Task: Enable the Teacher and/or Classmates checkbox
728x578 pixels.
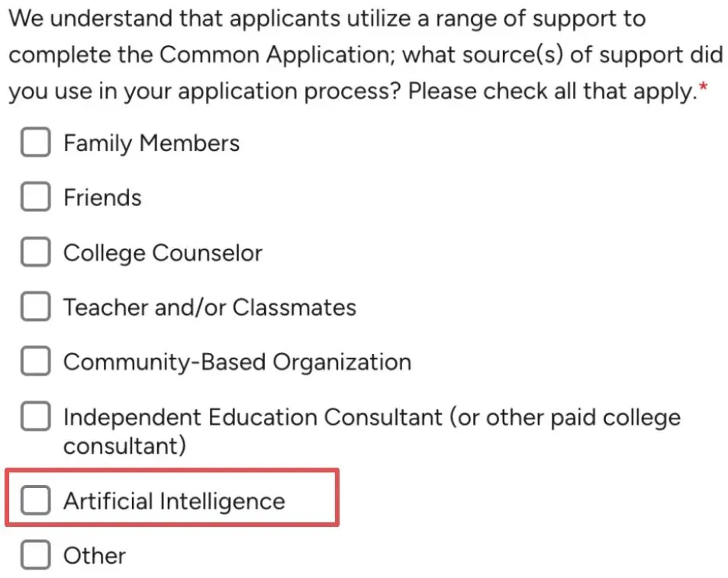Action: 36,307
